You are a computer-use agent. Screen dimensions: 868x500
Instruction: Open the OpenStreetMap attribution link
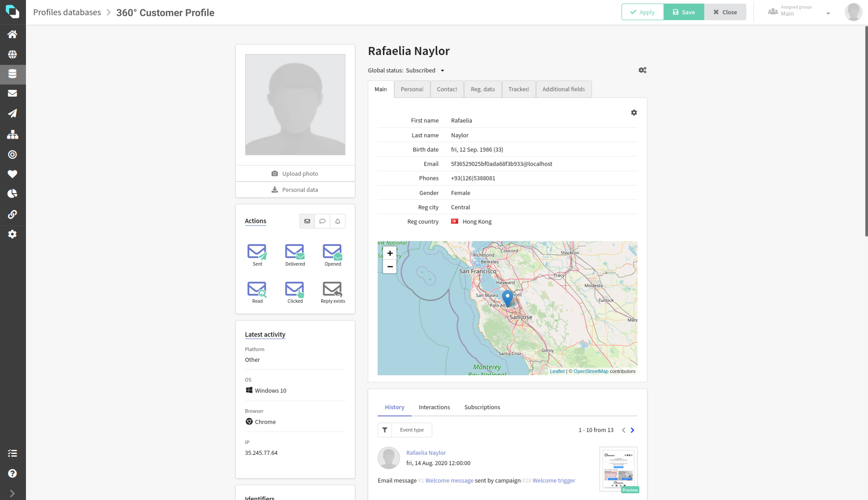(x=591, y=371)
